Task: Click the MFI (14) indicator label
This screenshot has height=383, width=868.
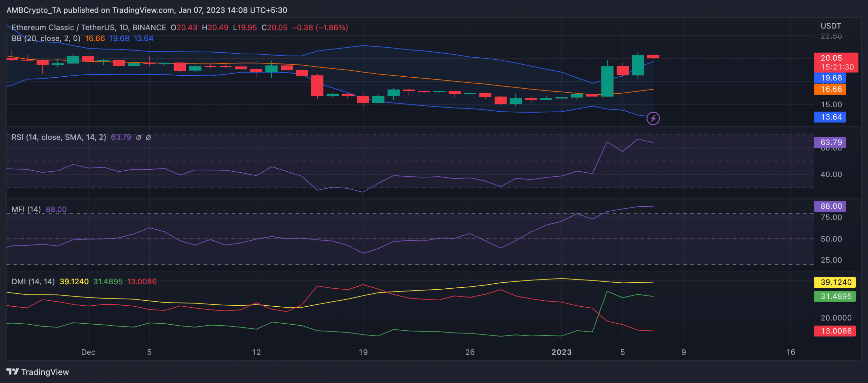Action: coord(26,209)
